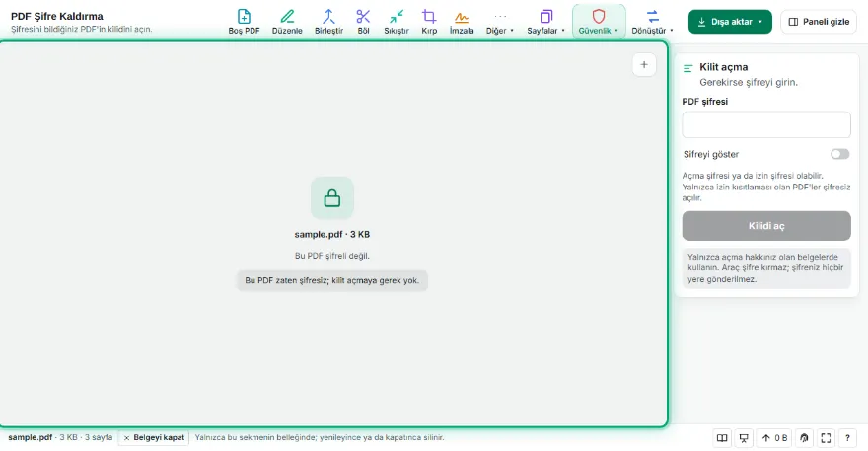Click the Kilidi aç unlock button
The height and width of the screenshot is (451, 868).
point(766,225)
